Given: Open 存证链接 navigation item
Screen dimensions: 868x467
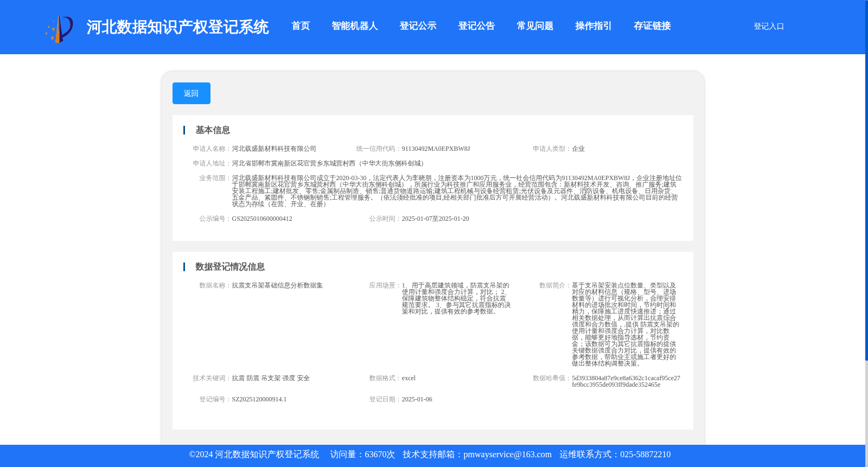Looking at the screenshot, I should [x=652, y=26].
